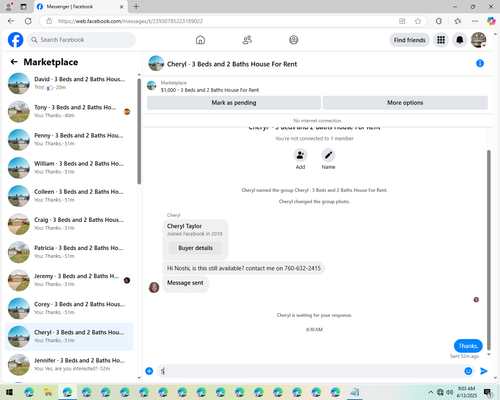Open Jeremy's conversation in the list
The height and width of the screenshot is (400, 500).
pos(69,280)
